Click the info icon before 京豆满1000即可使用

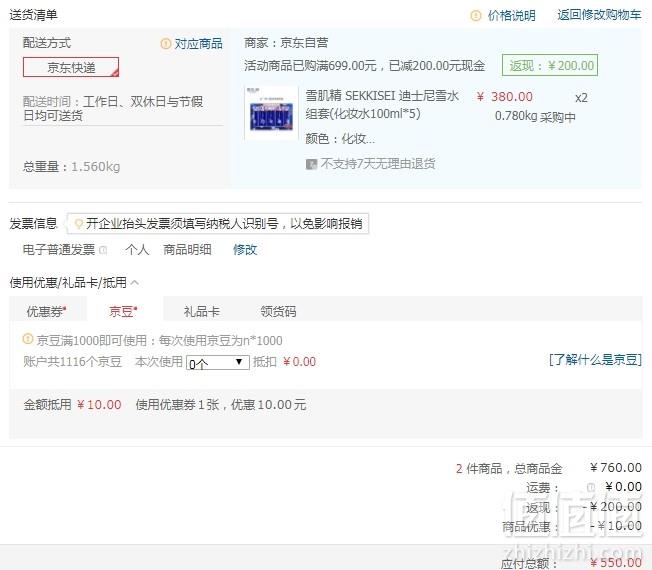(27, 339)
